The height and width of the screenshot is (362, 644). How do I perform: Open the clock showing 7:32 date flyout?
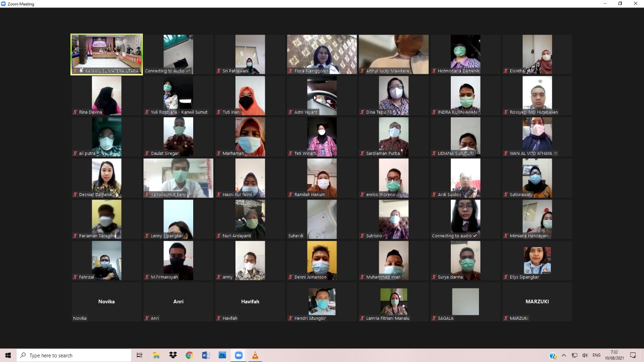pos(614,355)
